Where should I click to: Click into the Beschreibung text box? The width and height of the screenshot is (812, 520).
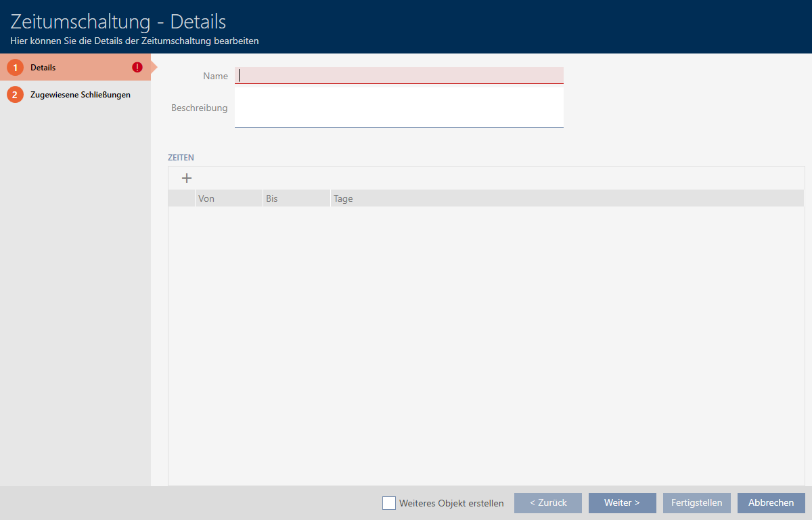[x=399, y=107]
